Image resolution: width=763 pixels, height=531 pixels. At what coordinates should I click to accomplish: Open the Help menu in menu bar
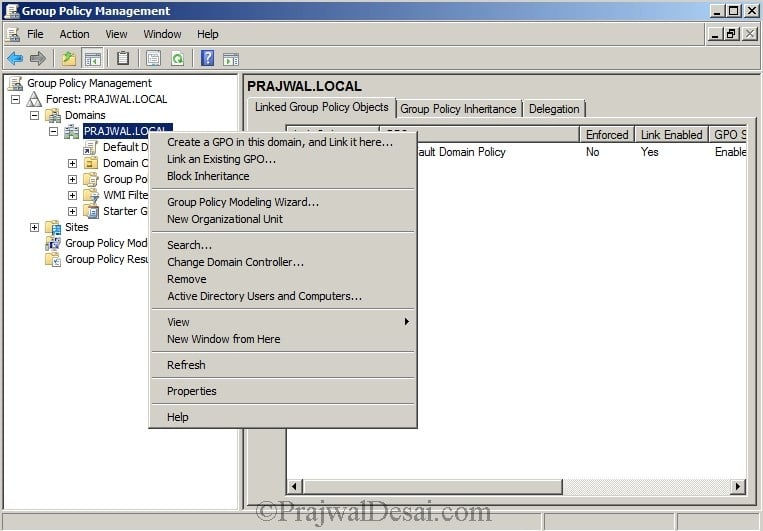pyautogui.click(x=208, y=34)
